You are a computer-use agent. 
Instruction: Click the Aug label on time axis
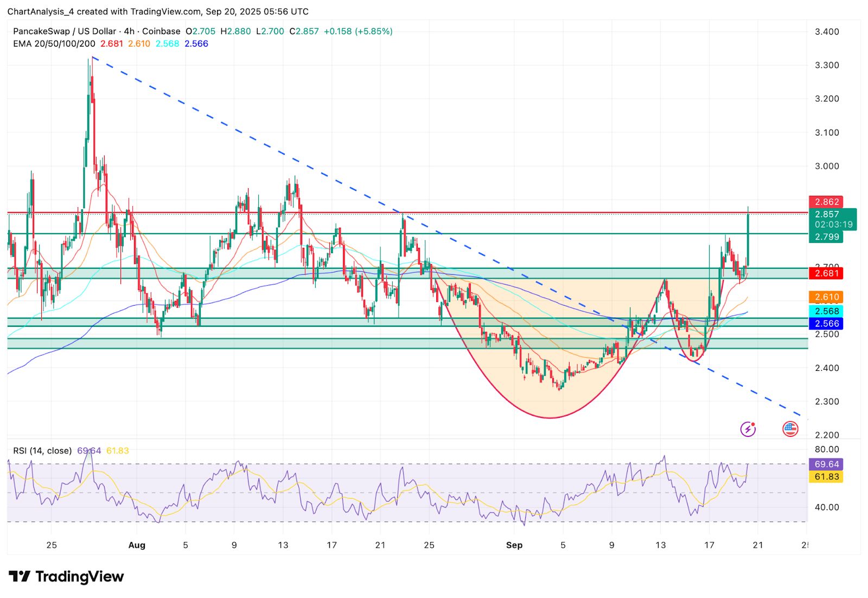click(x=137, y=545)
